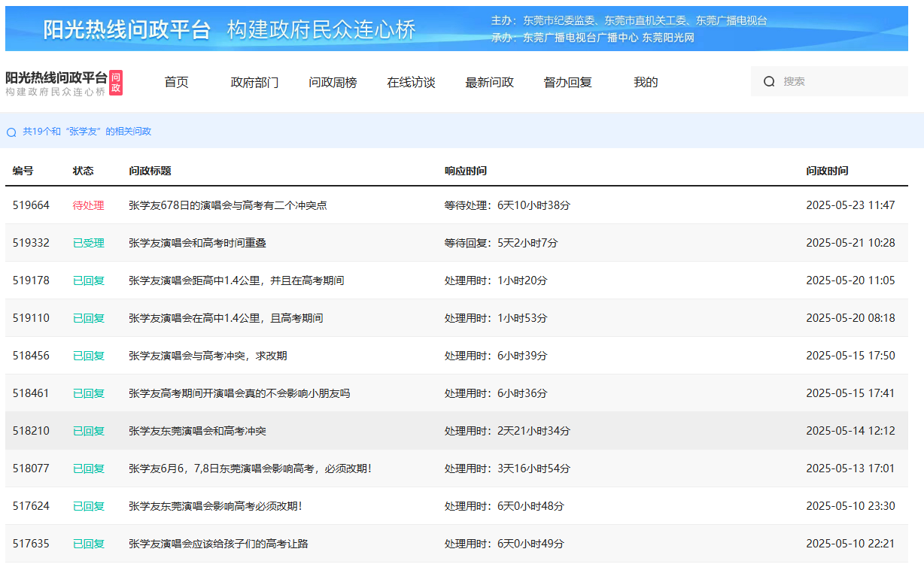Open inquiry 张学友678日的演唱会与高考有二个冲突点
The width and height of the screenshot is (924, 567).
(227, 205)
